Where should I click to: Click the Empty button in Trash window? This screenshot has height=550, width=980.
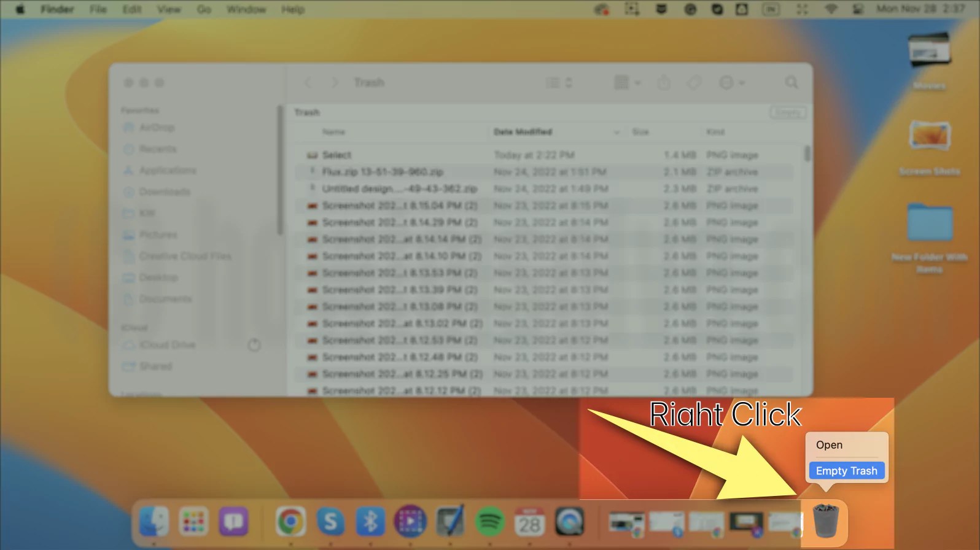[x=788, y=112]
